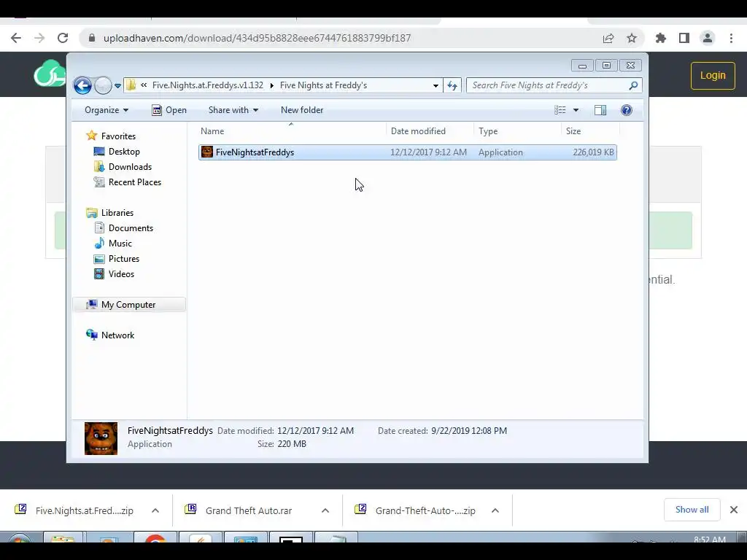This screenshot has height=560, width=747.
Task: Click the uploadhaven.com URL in address bar
Action: 257,38
